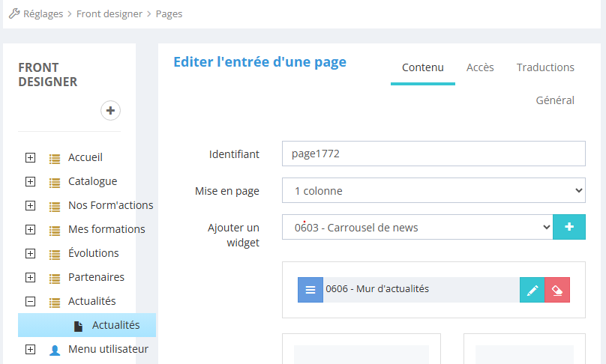Image resolution: width=606 pixels, height=364 pixels.
Task: Click the Identifiant input field
Action: pyautogui.click(x=433, y=154)
